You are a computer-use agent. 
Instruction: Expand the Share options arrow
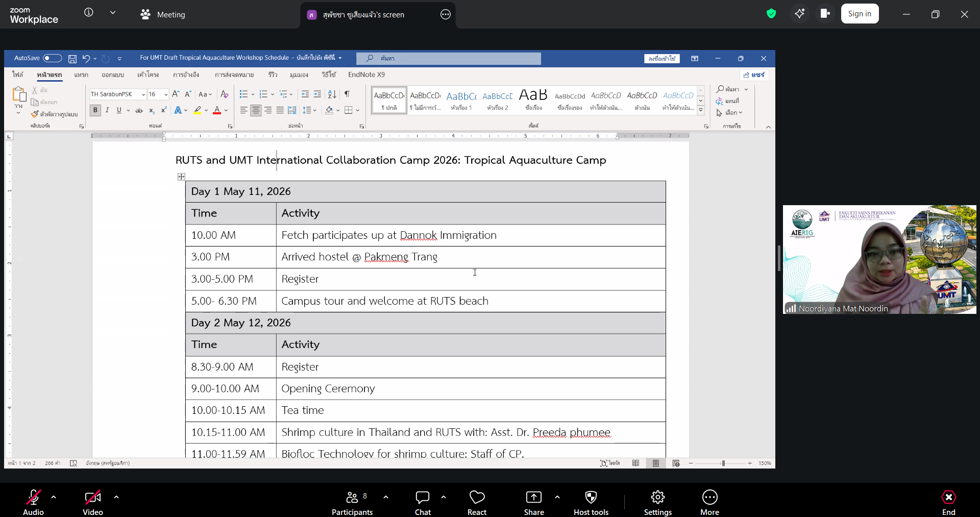tap(557, 497)
